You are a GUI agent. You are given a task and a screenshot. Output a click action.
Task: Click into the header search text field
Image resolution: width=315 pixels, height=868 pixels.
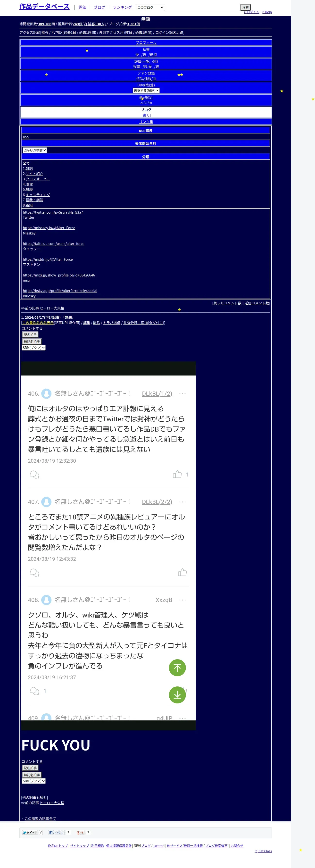(x=202, y=7)
